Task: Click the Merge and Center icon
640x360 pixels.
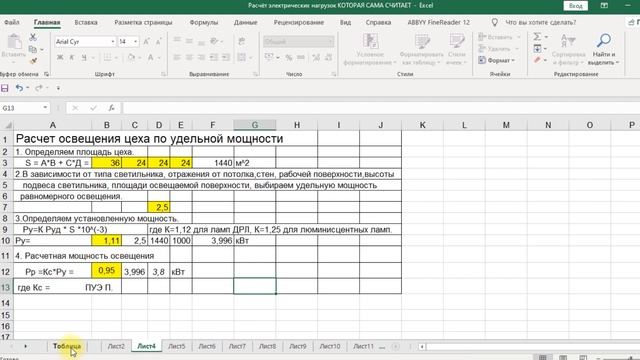Action: pos(242,58)
